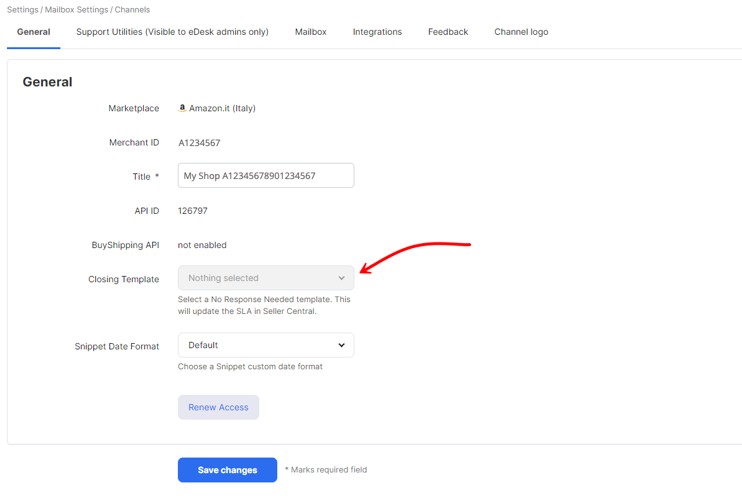742x496 pixels.
Task: Open Support Utilities tab
Action: coord(172,32)
